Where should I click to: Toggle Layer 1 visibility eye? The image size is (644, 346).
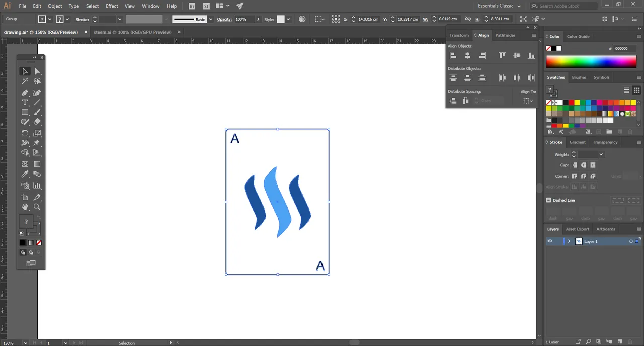[550, 241]
